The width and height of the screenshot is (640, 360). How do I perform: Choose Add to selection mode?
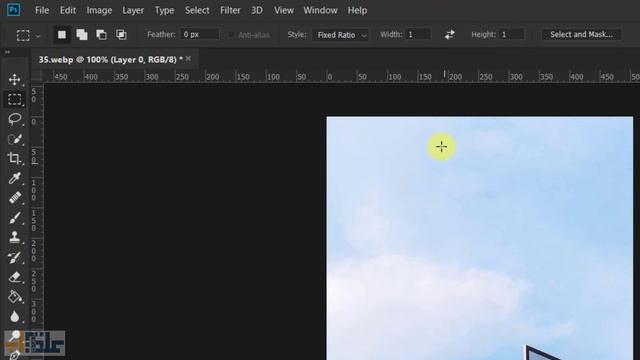82,35
